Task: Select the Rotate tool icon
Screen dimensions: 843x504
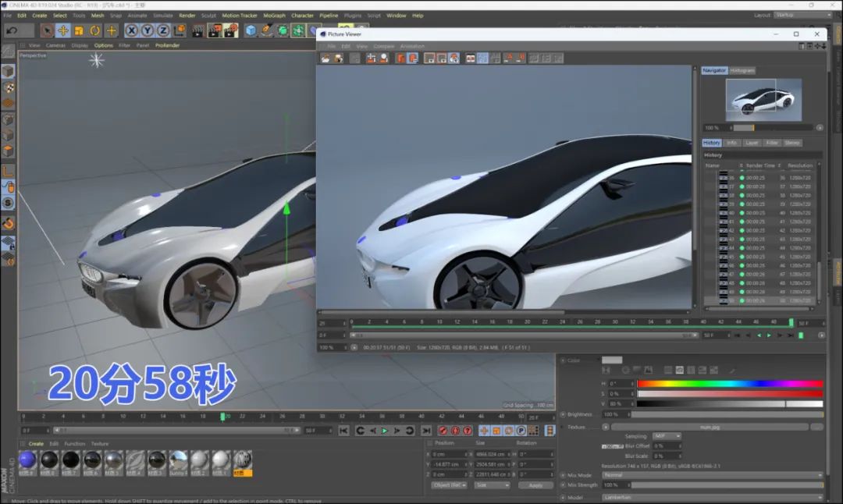Action: pyautogui.click(x=95, y=30)
